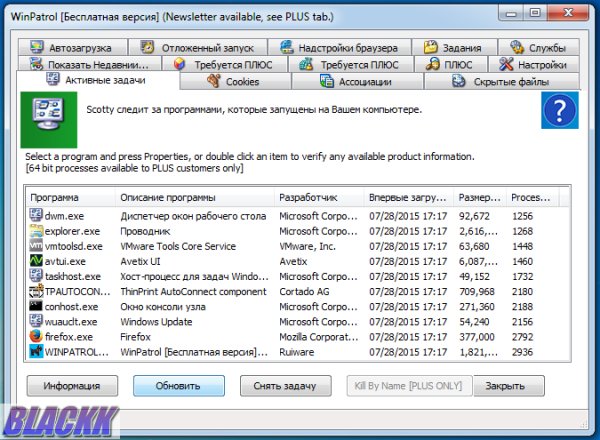Select the wuauclt.exe row name
Screen dimensions: 600x440
point(71,322)
